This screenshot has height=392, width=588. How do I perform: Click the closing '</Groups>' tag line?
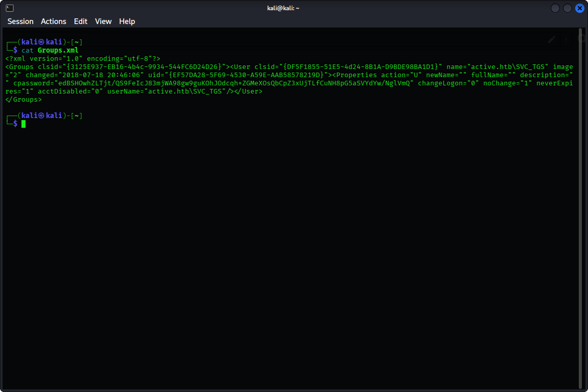click(x=23, y=100)
